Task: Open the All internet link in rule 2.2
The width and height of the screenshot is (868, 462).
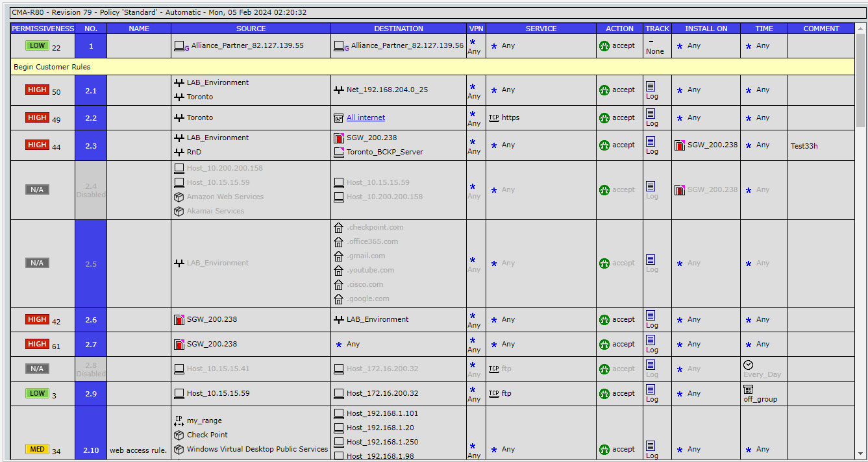Action: pos(365,117)
